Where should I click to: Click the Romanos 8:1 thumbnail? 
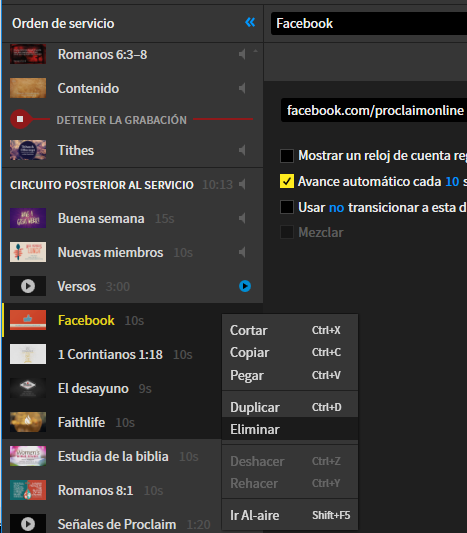click(x=28, y=490)
